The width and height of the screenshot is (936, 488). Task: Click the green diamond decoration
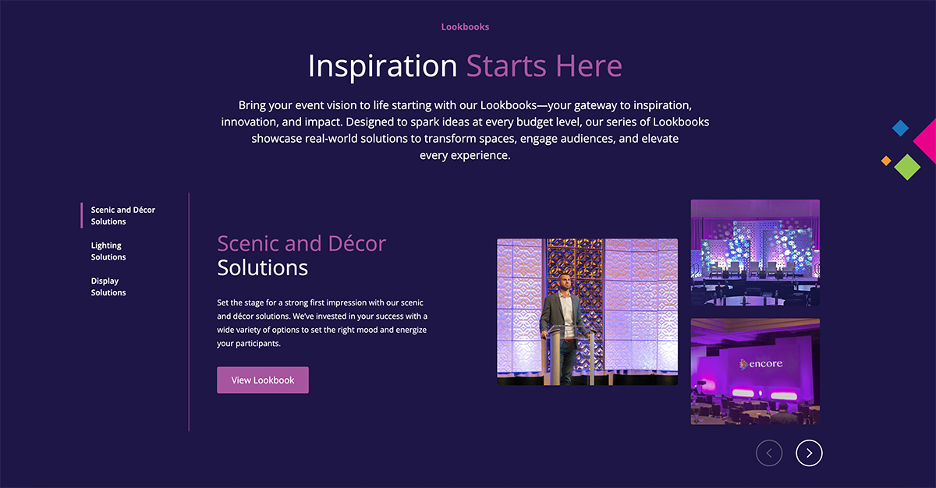coord(907,166)
